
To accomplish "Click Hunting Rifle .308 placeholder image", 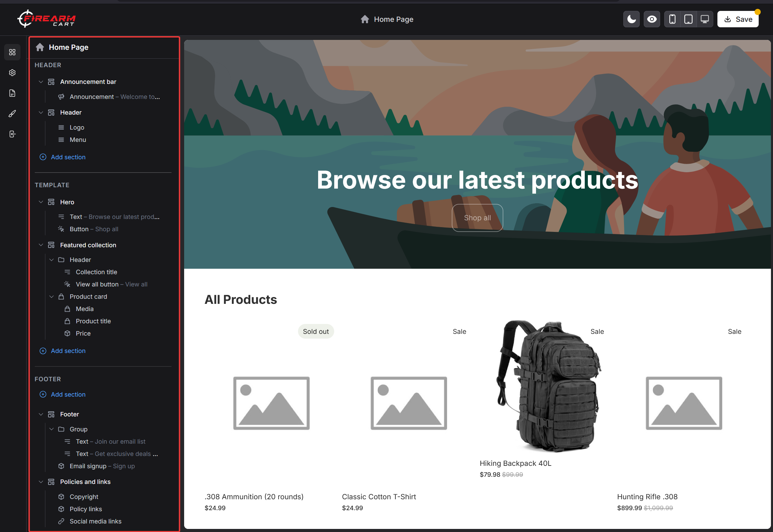I will [x=684, y=403].
